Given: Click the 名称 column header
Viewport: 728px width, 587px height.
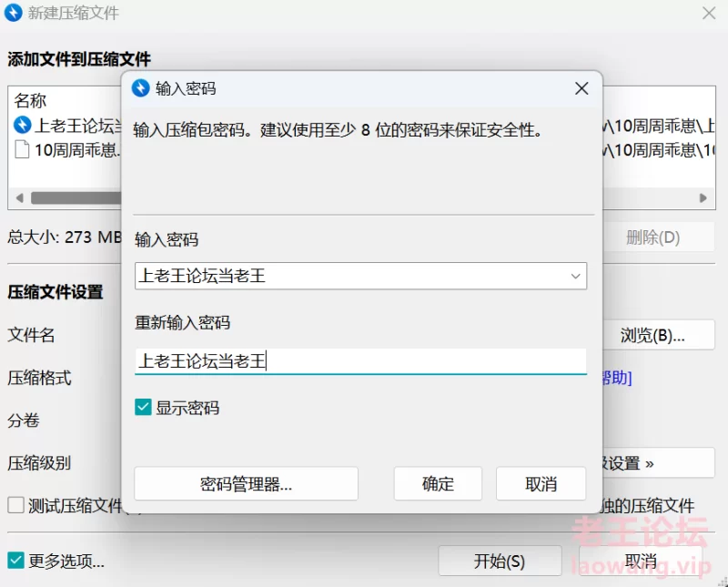Looking at the screenshot, I should 30,100.
